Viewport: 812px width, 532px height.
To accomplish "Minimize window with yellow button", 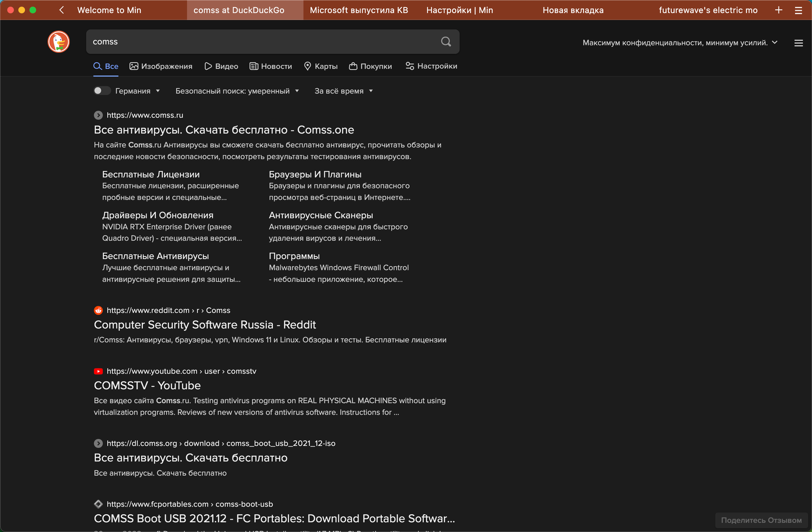I will tap(22, 10).
